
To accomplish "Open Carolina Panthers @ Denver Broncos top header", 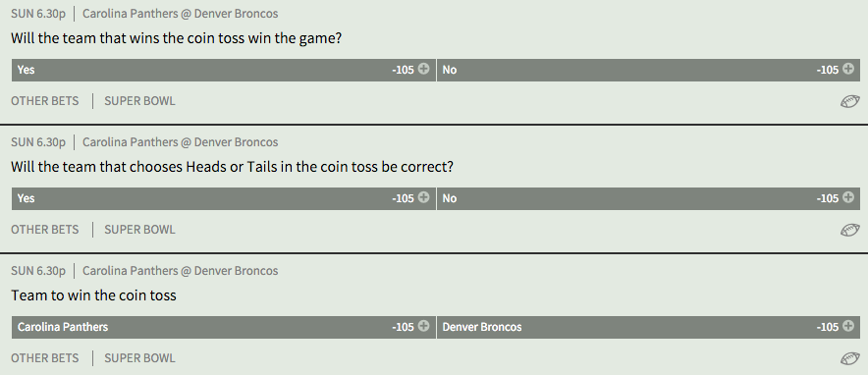I will 181,14.
